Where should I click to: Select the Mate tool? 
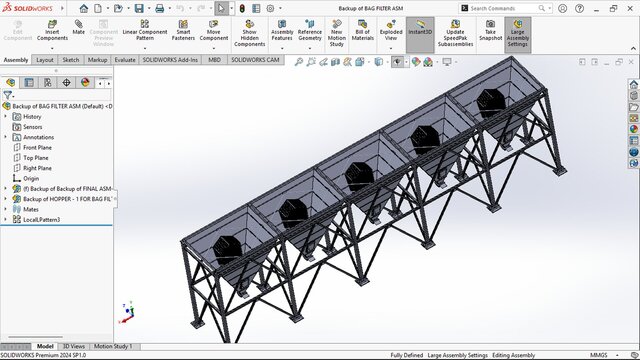point(79,27)
